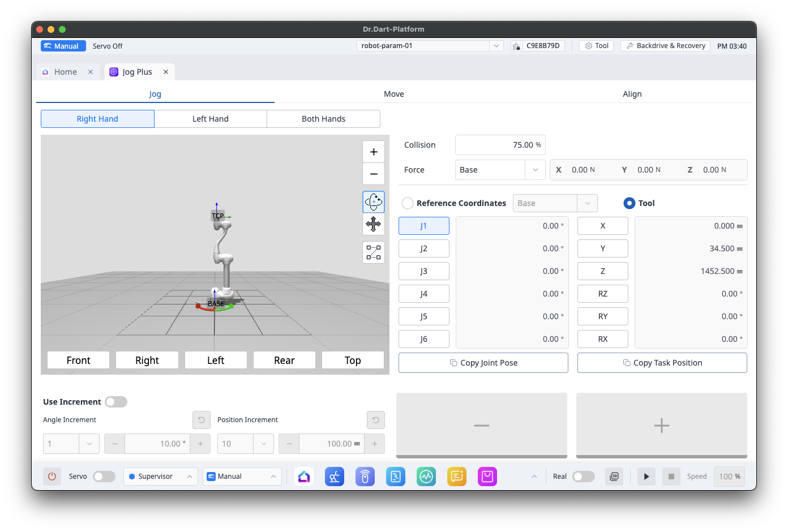Viewport: 788px width, 532px height.
Task: Expand the bottom bar with the up chevron
Action: tap(534, 477)
